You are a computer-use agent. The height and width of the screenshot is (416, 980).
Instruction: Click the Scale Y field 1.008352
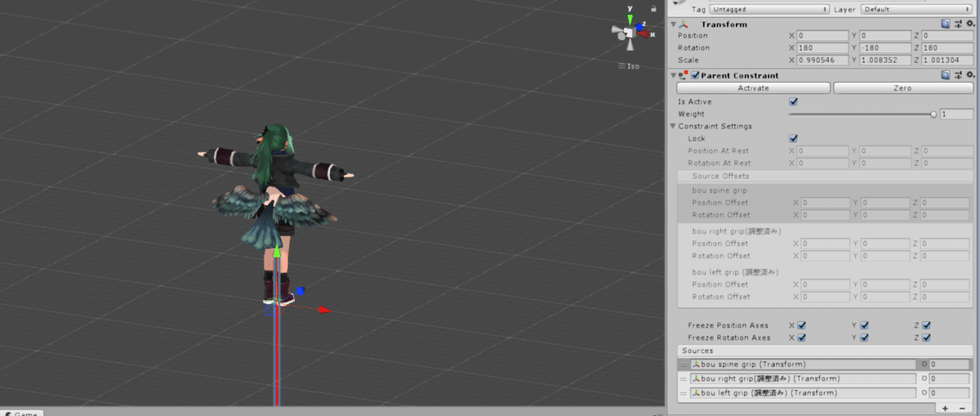click(x=886, y=60)
